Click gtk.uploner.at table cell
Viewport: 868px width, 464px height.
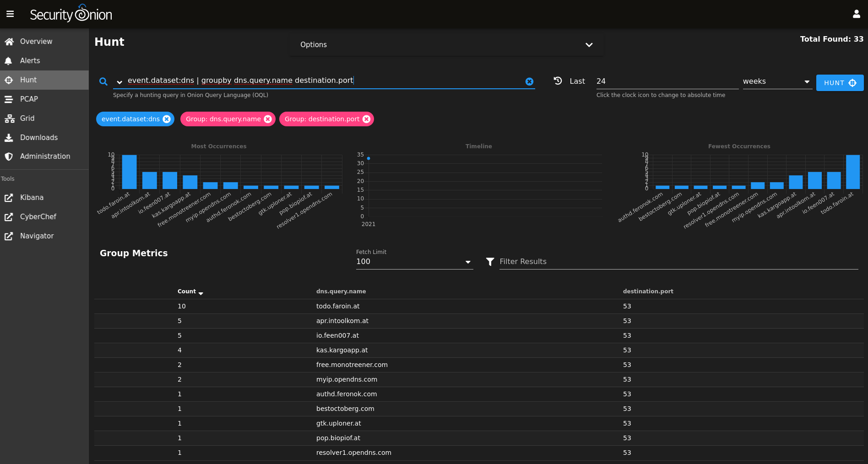(339, 423)
